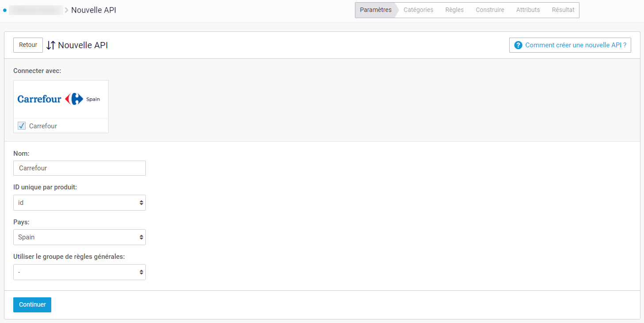Click the question mark help icon
The height and width of the screenshot is (323, 644).
pos(518,45)
